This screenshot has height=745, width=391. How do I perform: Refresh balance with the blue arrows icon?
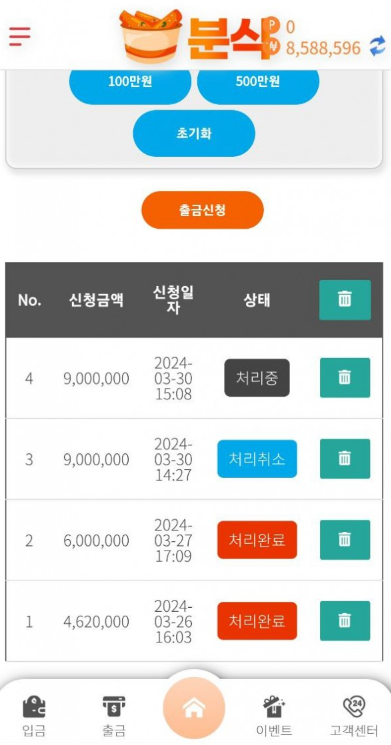378,47
